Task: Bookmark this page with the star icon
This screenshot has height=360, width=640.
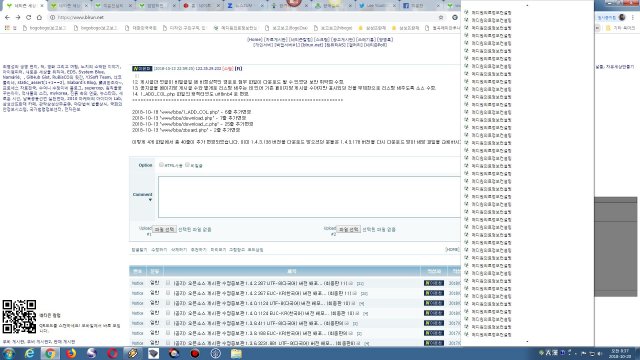Action: coord(441,17)
